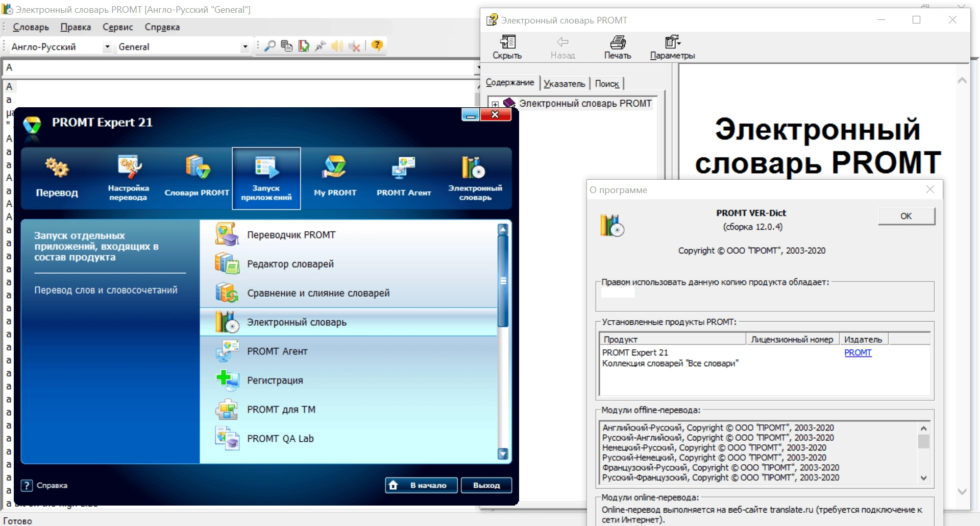Image resolution: width=980 pixels, height=526 pixels.
Task: Click the magnifier search icon in the dictionary toolbar
Action: pyautogui.click(x=269, y=46)
